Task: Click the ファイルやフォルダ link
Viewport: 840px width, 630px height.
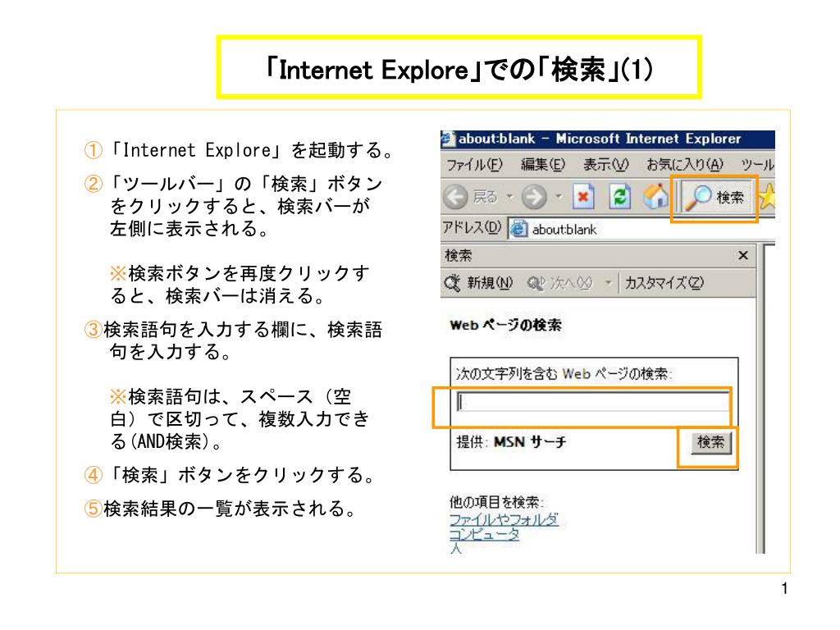Action: click(x=504, y=519)
